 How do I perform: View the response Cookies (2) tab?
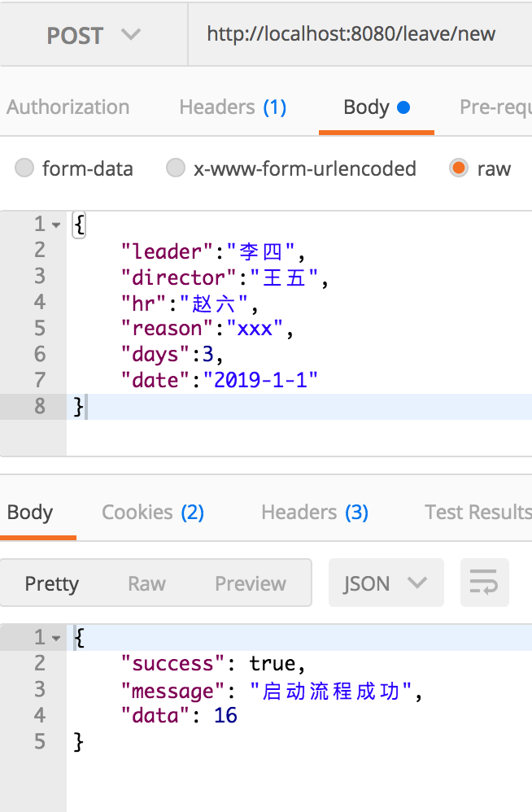[153, 513]
